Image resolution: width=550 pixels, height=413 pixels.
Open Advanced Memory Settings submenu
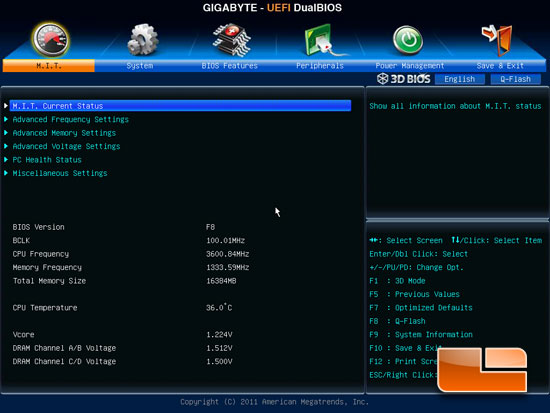pyautogui.click(x=64, y=133)
